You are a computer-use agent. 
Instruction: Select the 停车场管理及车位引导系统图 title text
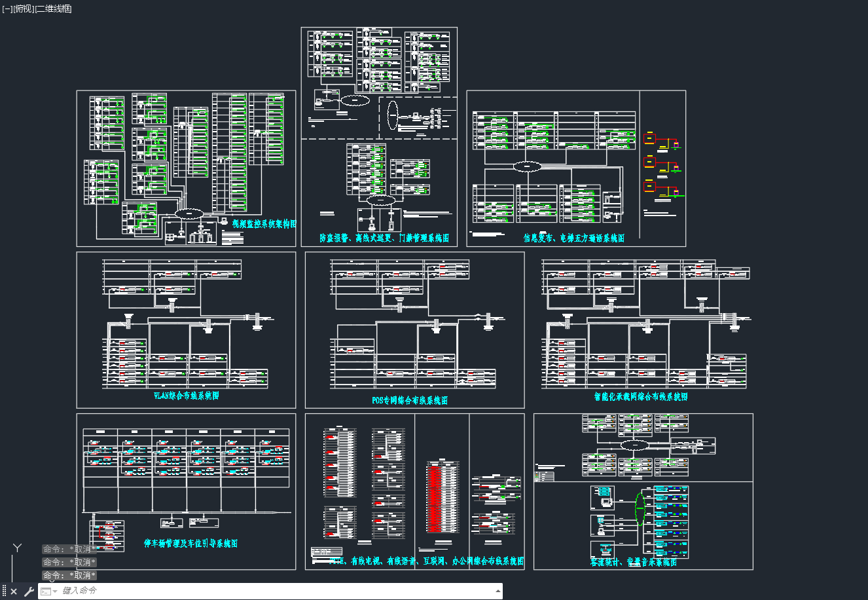pyautogui.click(x=190, y=544)
